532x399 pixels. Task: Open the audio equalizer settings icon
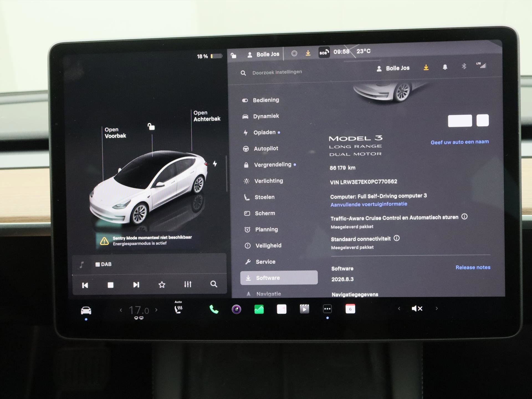(x=188, y=284)
